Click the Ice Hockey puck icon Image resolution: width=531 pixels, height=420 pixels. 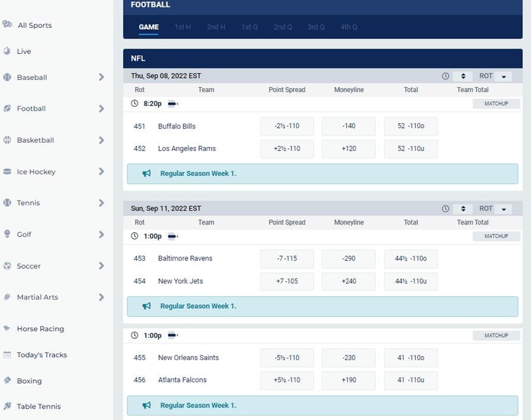[7, 172]
